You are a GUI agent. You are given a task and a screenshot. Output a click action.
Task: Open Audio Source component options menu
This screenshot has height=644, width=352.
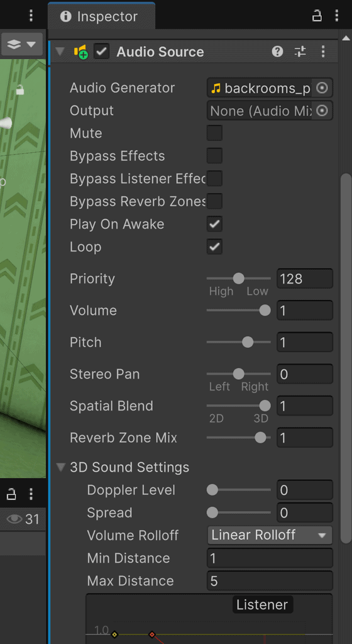point(323,52)
